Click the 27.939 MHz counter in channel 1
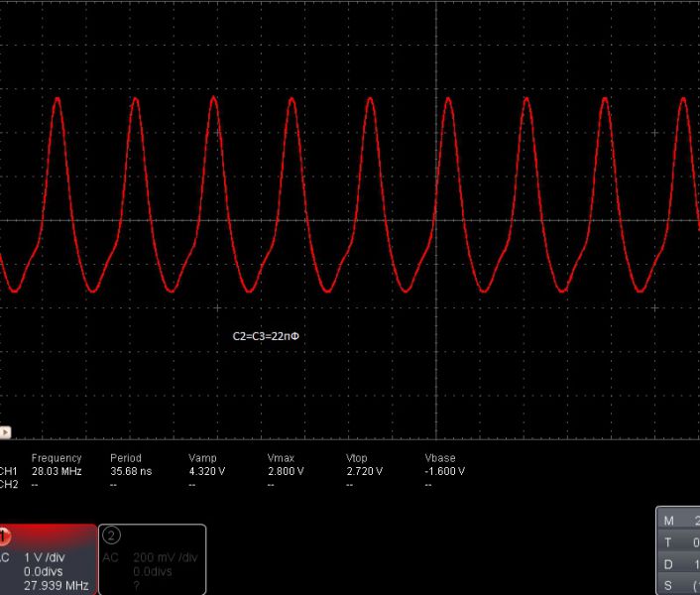The height and width of the screenshot is (595, 700). (x=56, y=585)
